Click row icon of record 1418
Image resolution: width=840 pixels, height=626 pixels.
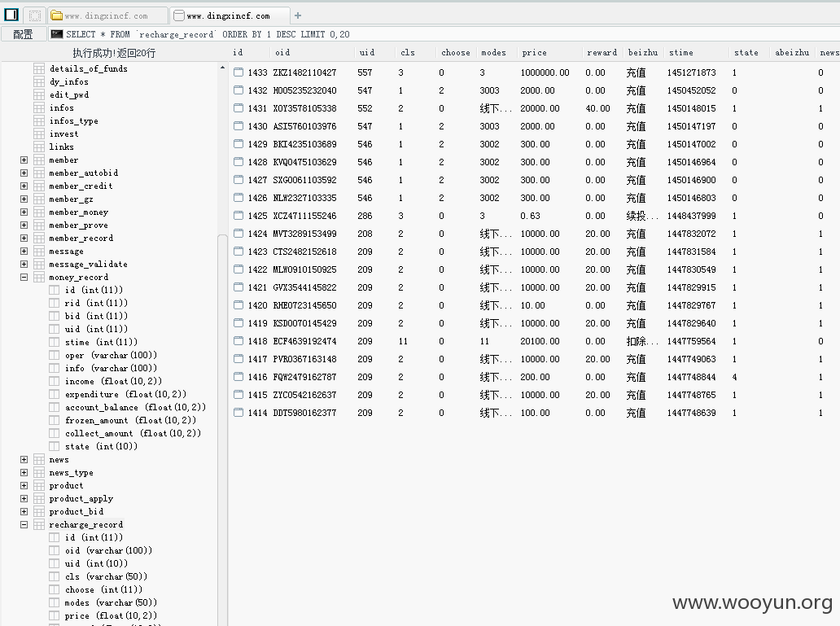(x=238, y=341)
